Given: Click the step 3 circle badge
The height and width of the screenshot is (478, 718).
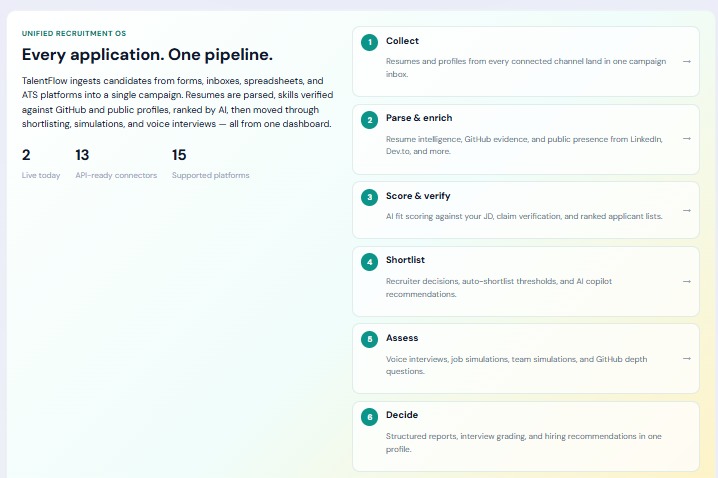Looking at the screenshot, I should click(x=370, y=197).
